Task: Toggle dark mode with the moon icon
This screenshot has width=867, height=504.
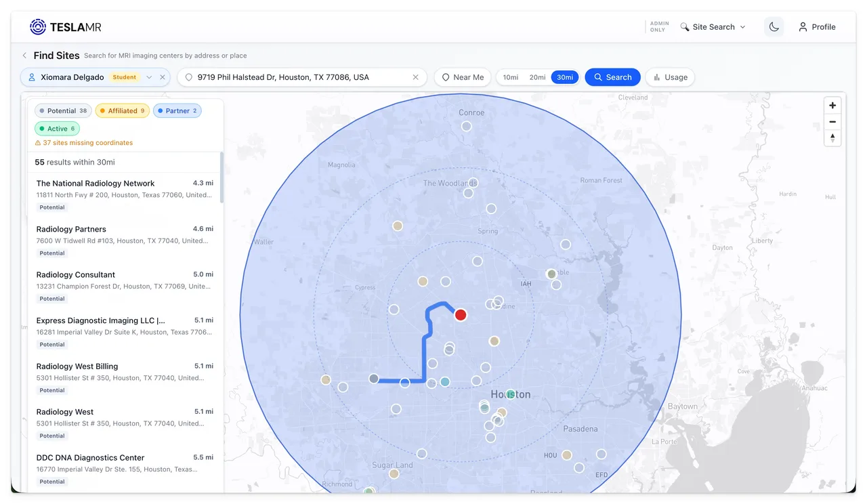Action: tap(774, 26)
